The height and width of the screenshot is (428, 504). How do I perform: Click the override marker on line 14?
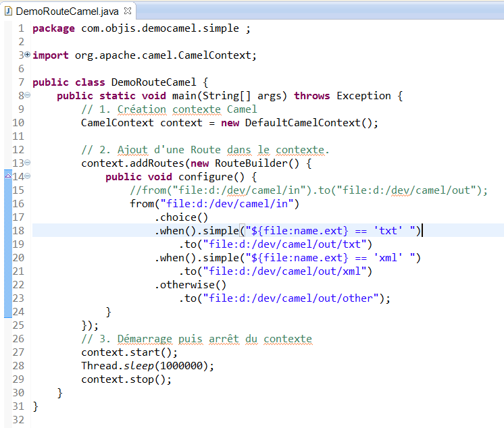click(x=8, y=176)
